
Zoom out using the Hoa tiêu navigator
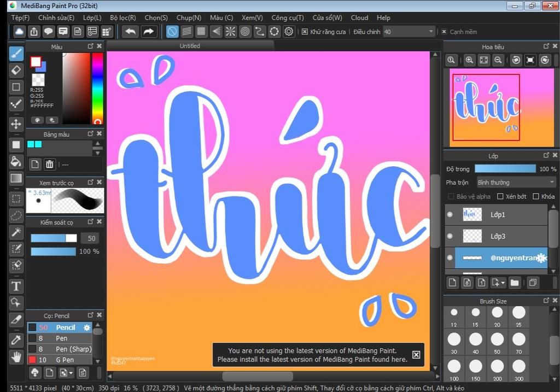point(498,60)
